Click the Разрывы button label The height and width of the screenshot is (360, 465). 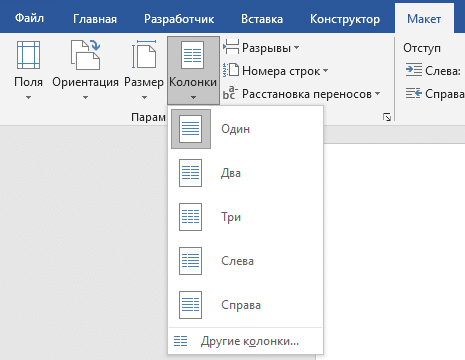(x=266, y=48)
